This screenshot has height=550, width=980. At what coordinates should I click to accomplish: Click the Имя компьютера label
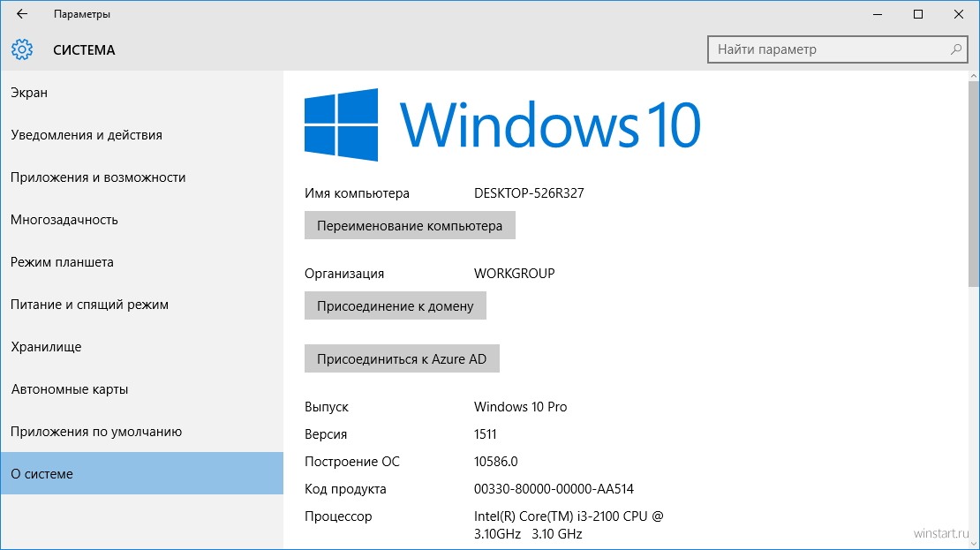[357, 193]
